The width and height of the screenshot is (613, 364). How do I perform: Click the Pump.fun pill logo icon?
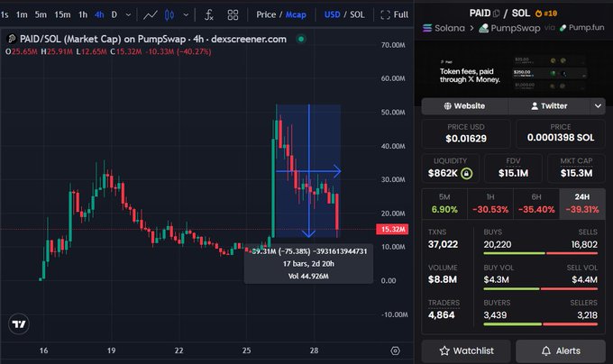[x=563, y=28]
